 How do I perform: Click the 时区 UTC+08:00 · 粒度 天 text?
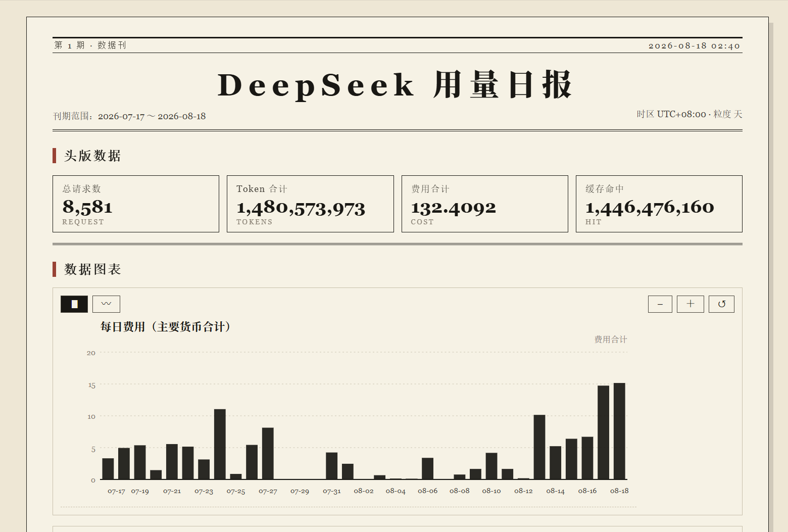pyautogui.click(x=689, y=114)
